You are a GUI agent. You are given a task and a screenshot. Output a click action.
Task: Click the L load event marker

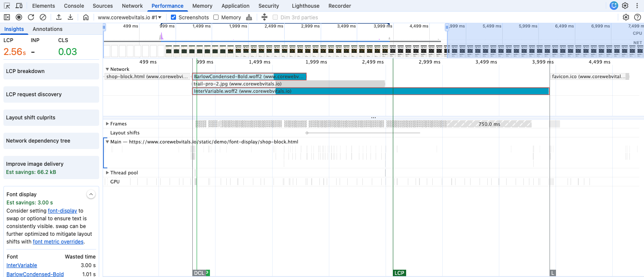click(x=553, y=273)
